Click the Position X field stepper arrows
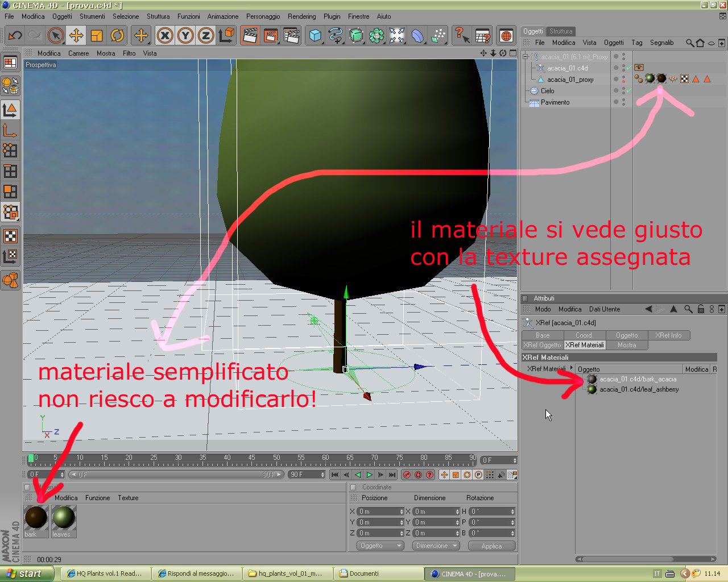The image size is (728, 582). click(402, 512)
